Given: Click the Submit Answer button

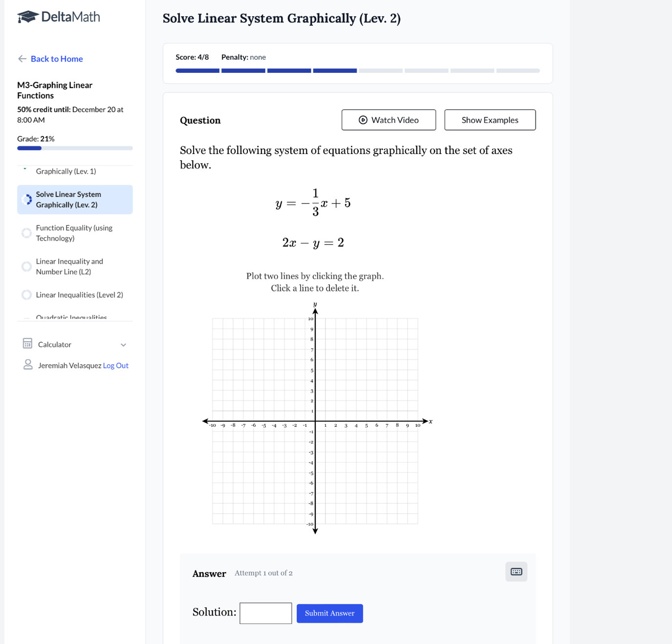Looking at the screenshot, I should point(329,613).
